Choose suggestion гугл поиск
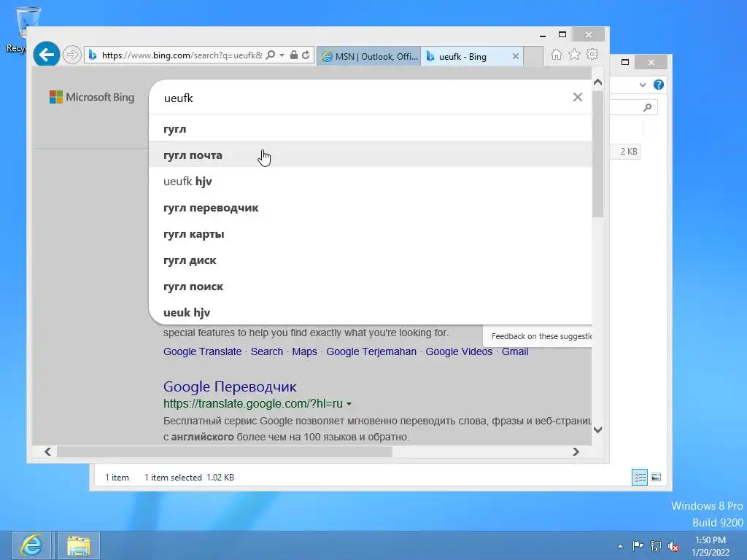The image size is (747, 560). point(370,286)
